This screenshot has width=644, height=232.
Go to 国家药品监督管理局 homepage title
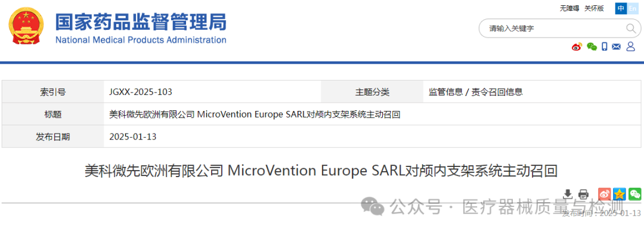[141, 22]
